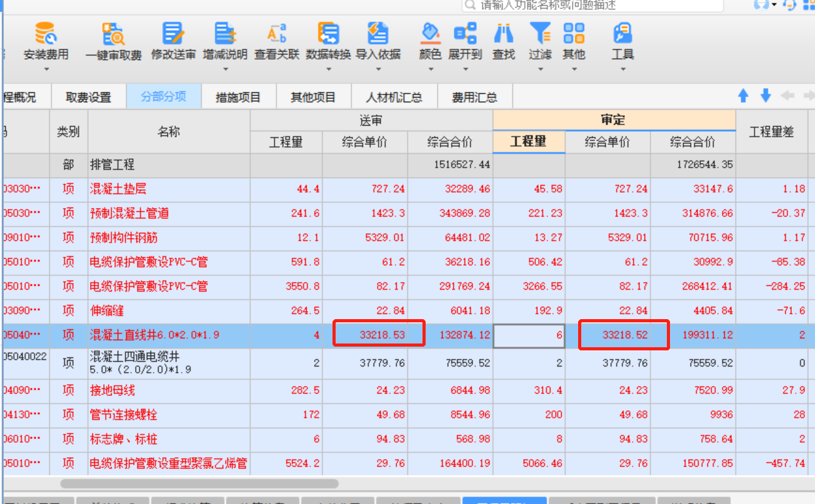Click the 安装费用 toolbar icon
The width and height of the screenshot is (815, 504).
click(46, 32)
